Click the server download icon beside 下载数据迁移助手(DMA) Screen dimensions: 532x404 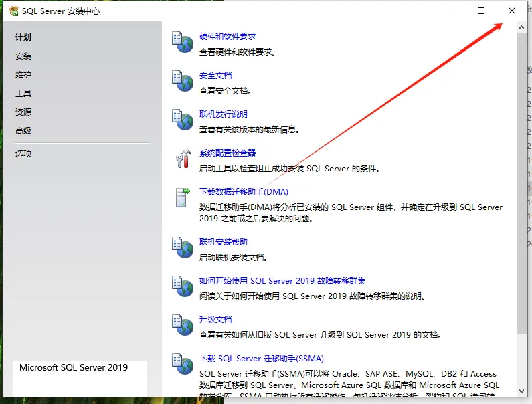pyautogui.click(x=183, y=197)
